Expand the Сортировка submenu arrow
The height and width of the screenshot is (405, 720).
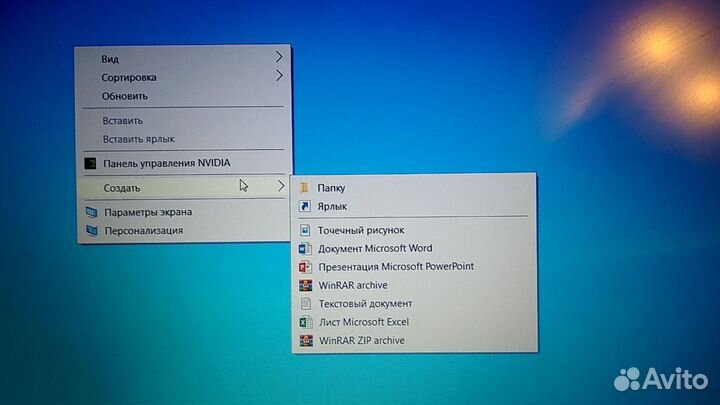pos(279,75)
